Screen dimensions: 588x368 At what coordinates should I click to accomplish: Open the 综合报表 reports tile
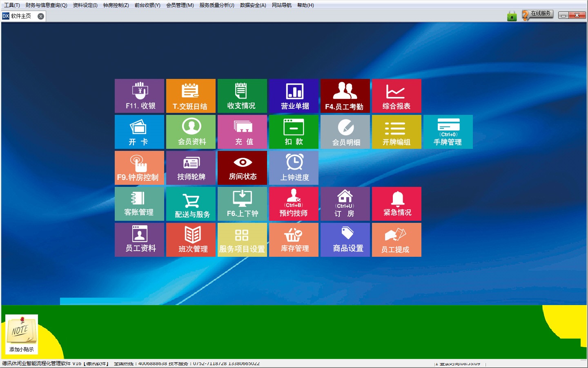click(x=396, y=96)
